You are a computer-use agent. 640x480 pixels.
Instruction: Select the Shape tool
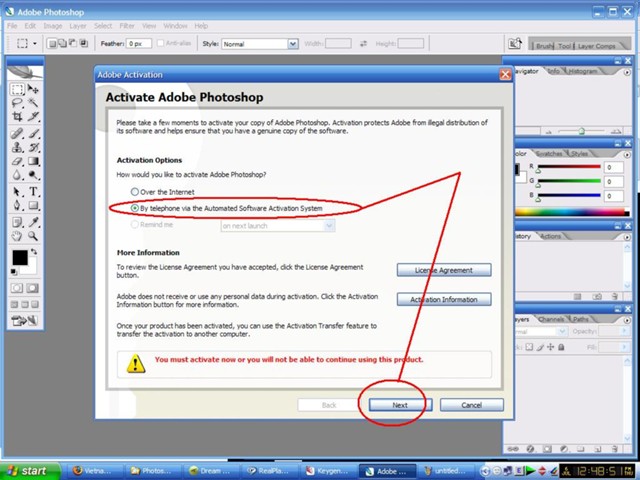click(33, 205)
